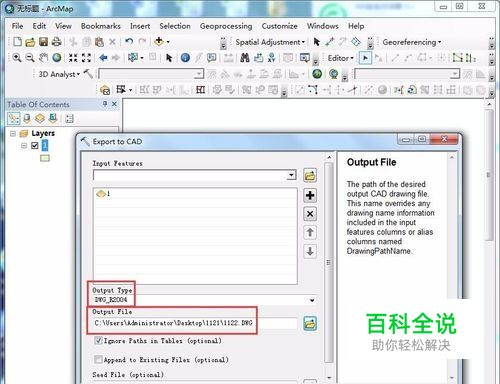This screenshot has height=384, width=500.
Task: Open the 3D Analyst layer combo box
Action: (151, 74)
